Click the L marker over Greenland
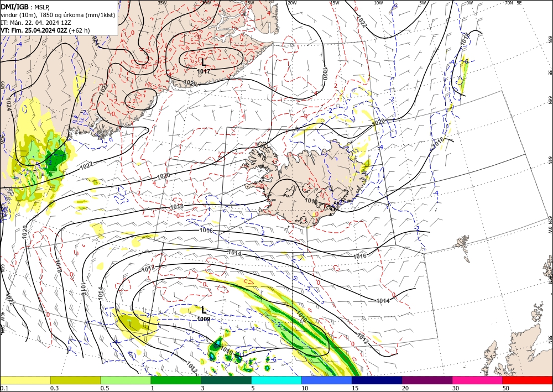Viewport: 553px width, 392px height. click(x=204, y=62)
